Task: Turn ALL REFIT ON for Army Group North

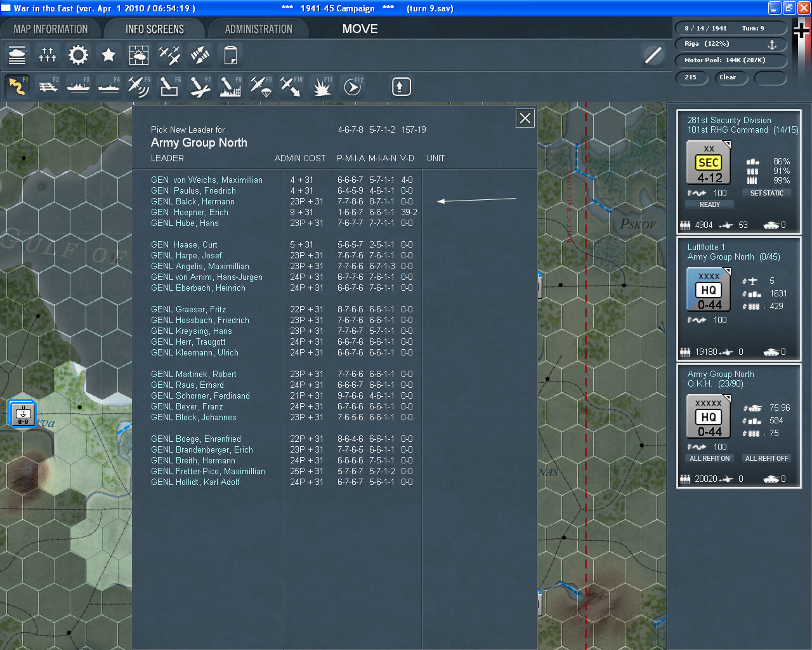Action: [x=710, y=458]
